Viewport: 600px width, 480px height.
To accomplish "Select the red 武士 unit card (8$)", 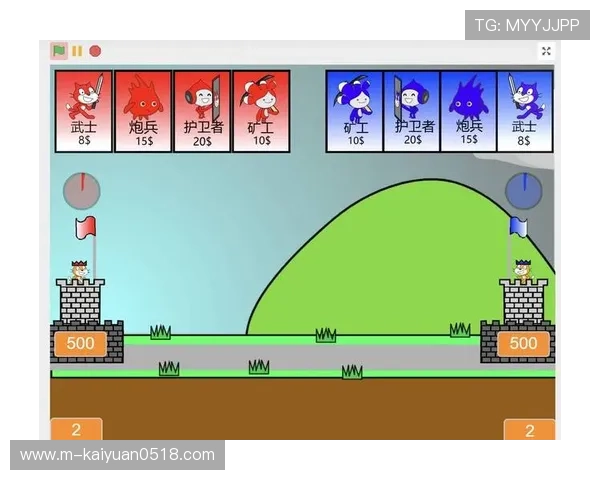I will [84, 110].
